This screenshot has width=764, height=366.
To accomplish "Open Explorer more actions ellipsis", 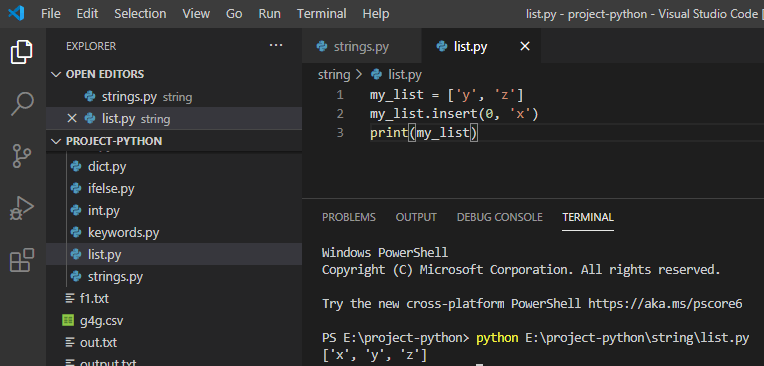I will click(x=276, y=46).
